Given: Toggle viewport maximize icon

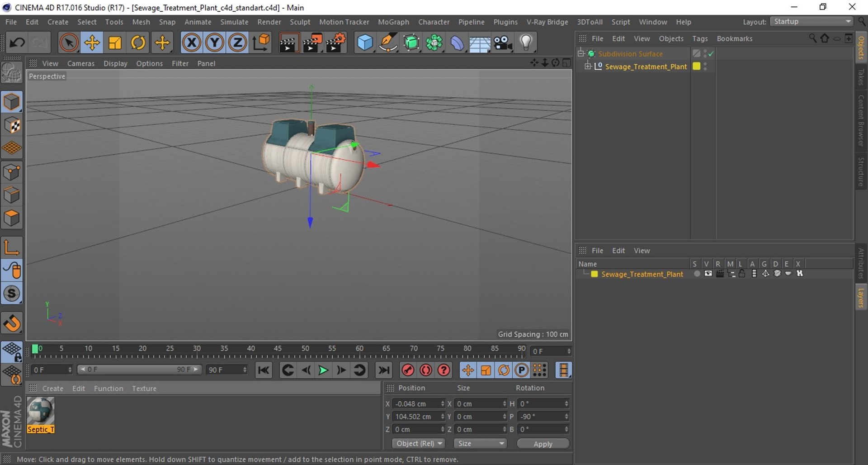Looking at the screenshot, I should (566, 63).
